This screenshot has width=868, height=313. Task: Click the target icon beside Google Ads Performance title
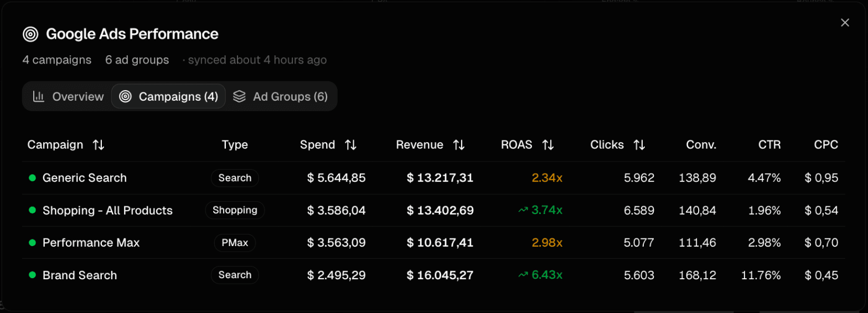click(30, 34)
